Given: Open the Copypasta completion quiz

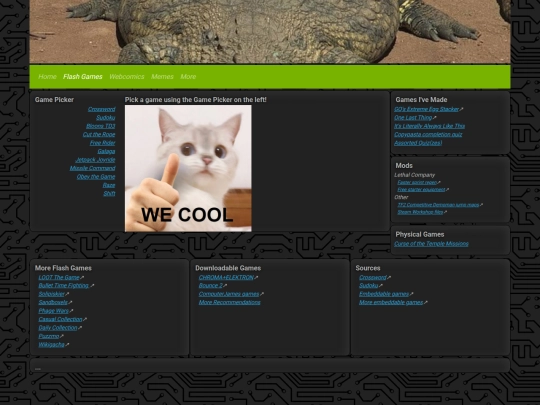Looking at the screenshot, I should [x=428, y=134].
